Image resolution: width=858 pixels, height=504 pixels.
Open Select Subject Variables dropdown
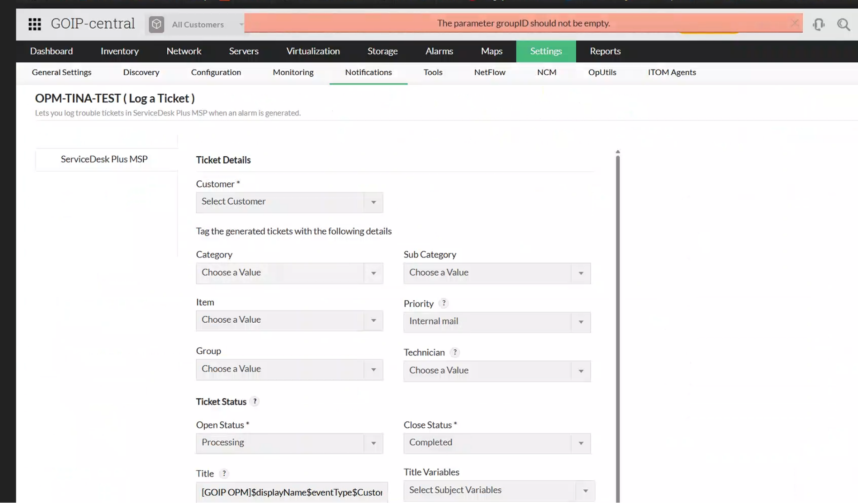point(499,491)
